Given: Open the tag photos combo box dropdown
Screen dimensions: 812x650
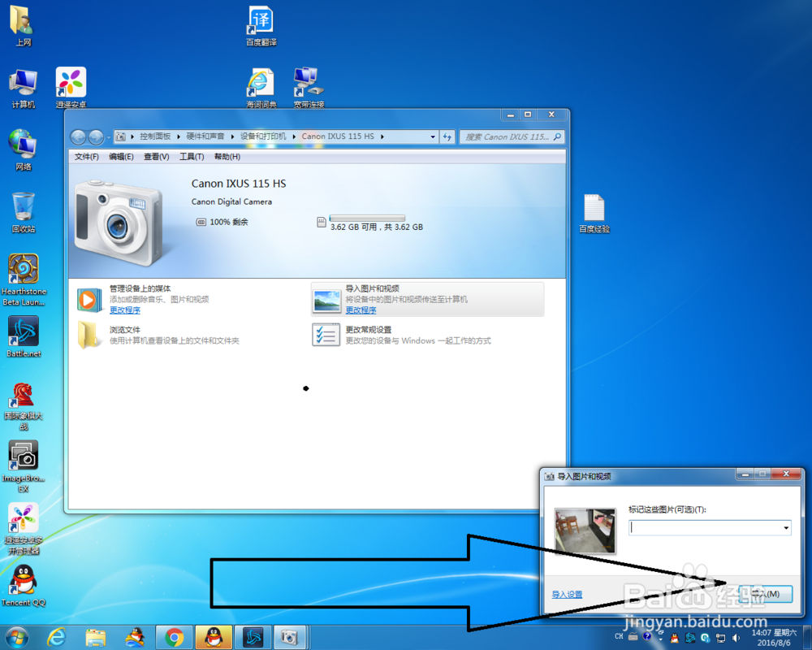Looking at the screenshot, I should click(786, 527).
